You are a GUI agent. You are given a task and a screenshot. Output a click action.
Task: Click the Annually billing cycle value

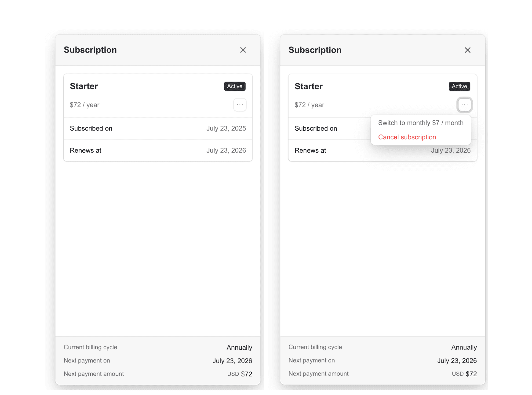pos(239,347)
